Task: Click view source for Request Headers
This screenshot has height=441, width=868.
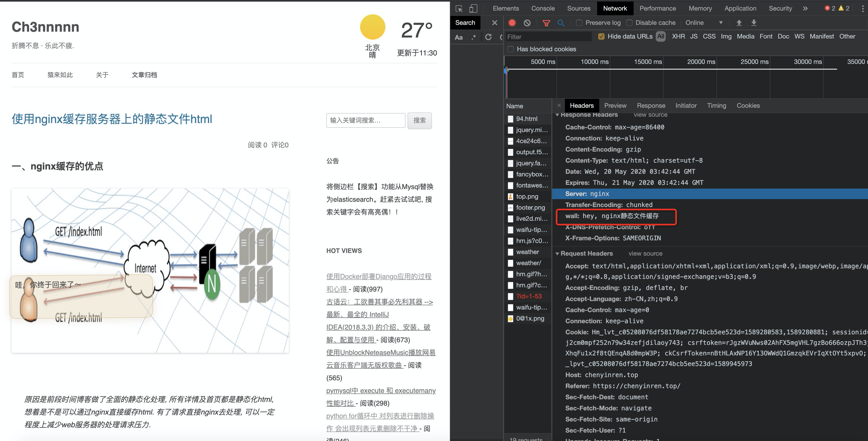Action: [x=645, y=254]
